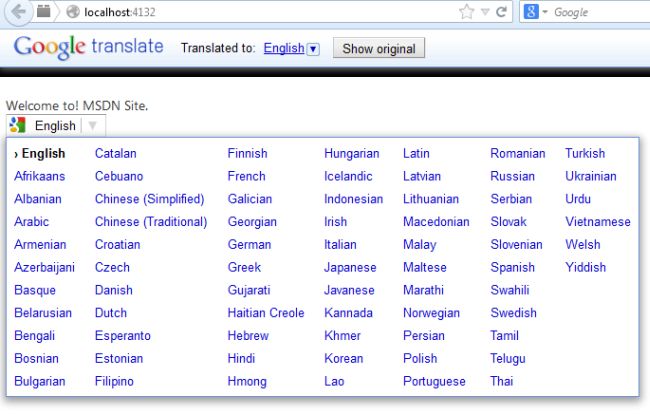Open the Translated to language dropdown arrow

click(313, 49)
